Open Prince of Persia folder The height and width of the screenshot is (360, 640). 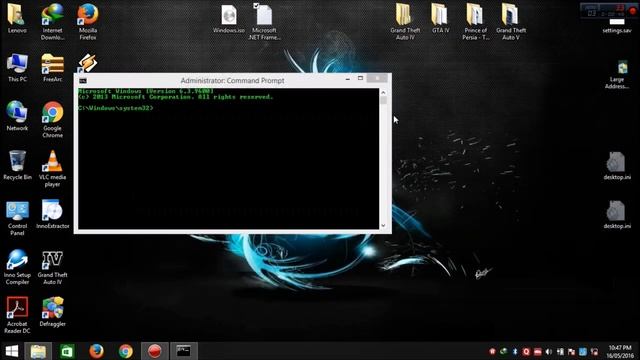475,21
